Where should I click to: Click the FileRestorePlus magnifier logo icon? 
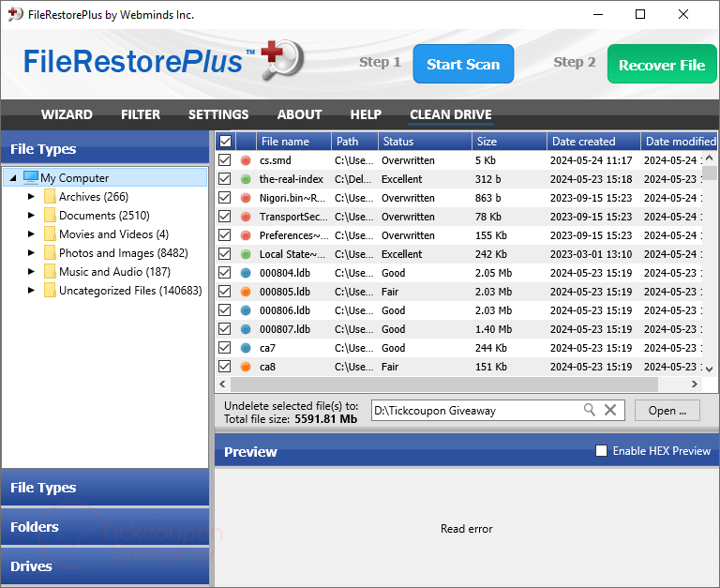283,60
